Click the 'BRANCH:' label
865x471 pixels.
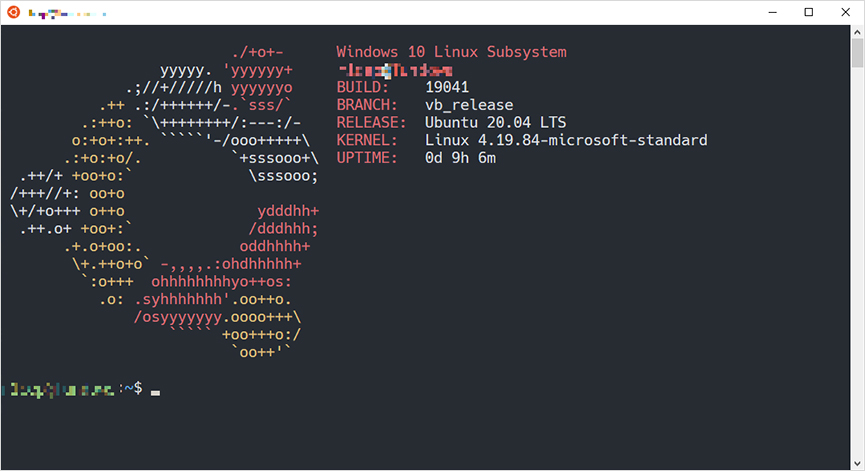[x=367, y=105]
